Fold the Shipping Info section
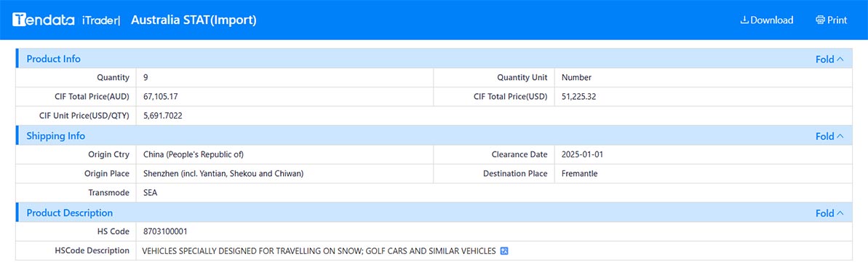This screenshot has width=868, height=273. 830,136
